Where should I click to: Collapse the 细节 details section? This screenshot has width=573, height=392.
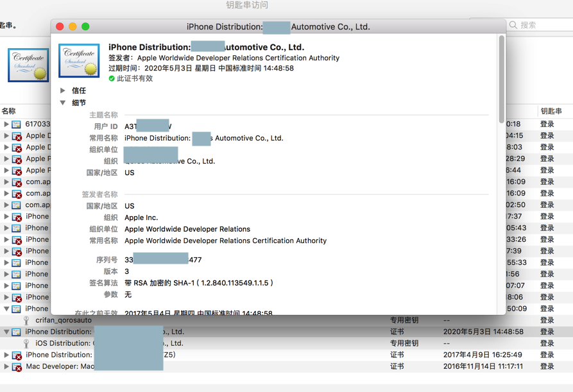[63, 103]
